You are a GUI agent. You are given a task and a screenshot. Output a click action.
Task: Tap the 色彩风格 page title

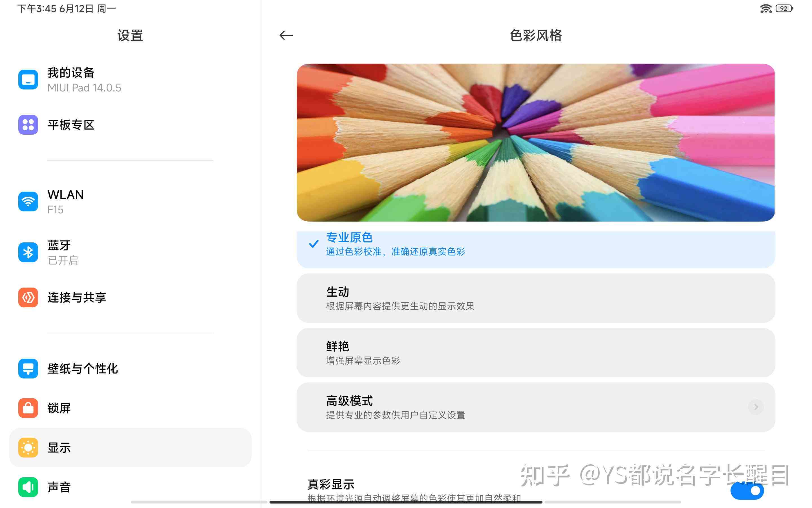[x=536, y=35]
